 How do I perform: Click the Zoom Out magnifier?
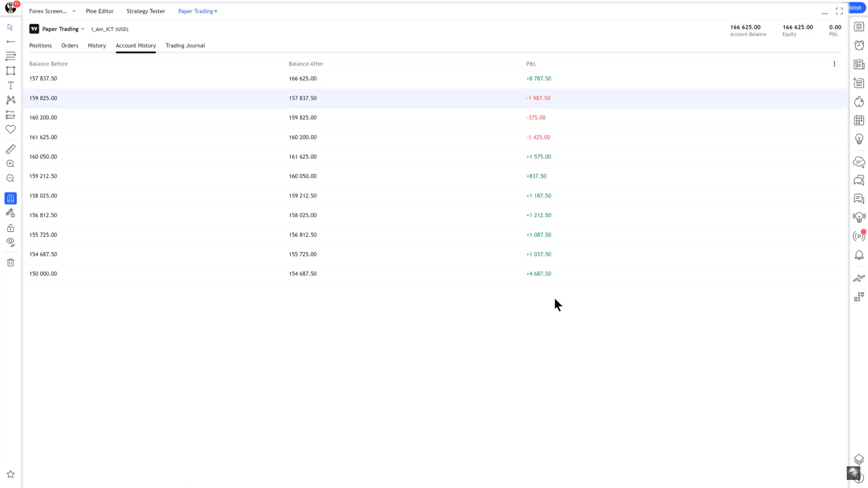tap(10, 178)
